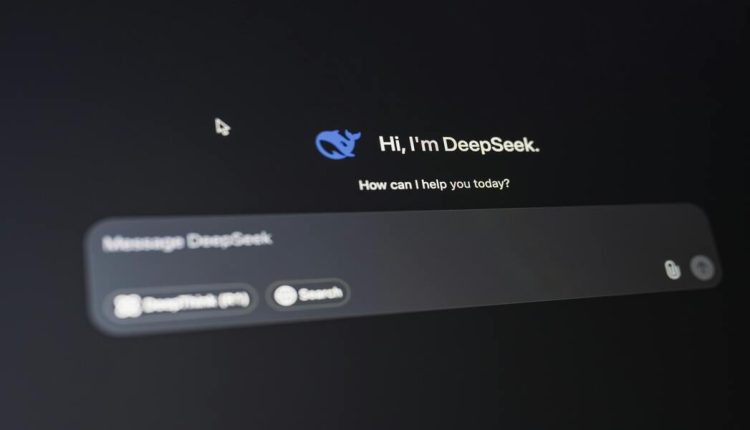
Task: Toggle DeepThink (R1) mode
Action: point(181,302)
